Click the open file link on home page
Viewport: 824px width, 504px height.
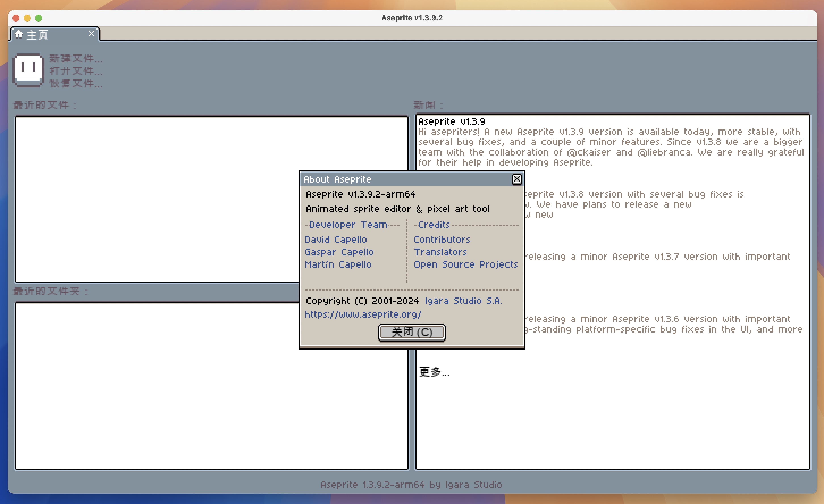tap(76, 71)
